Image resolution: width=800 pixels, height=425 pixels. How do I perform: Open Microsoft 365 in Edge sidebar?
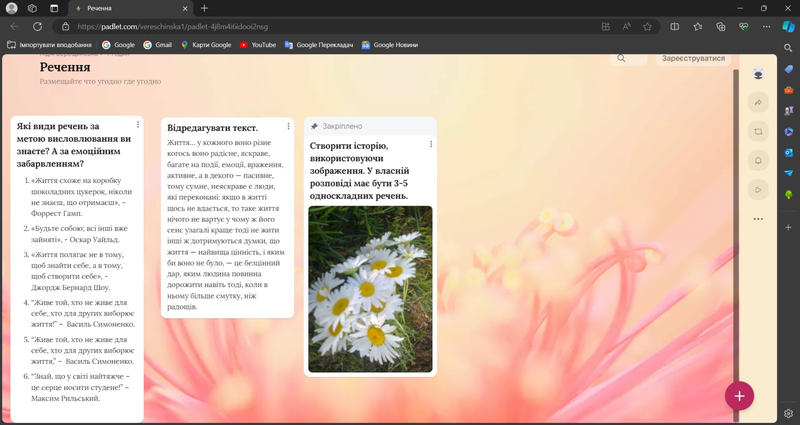click(x=788, y=132)
